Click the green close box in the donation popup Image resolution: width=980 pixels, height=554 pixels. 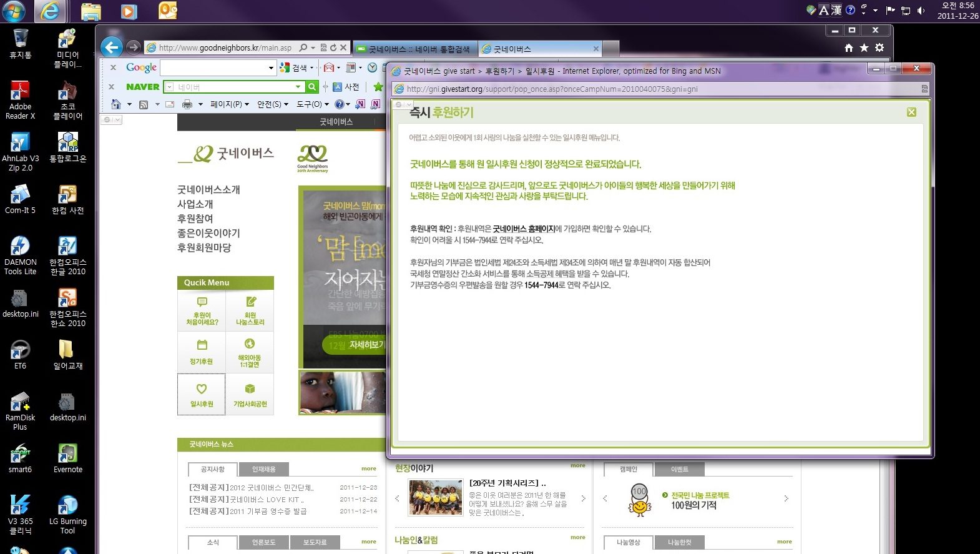[x=911, y=112]
